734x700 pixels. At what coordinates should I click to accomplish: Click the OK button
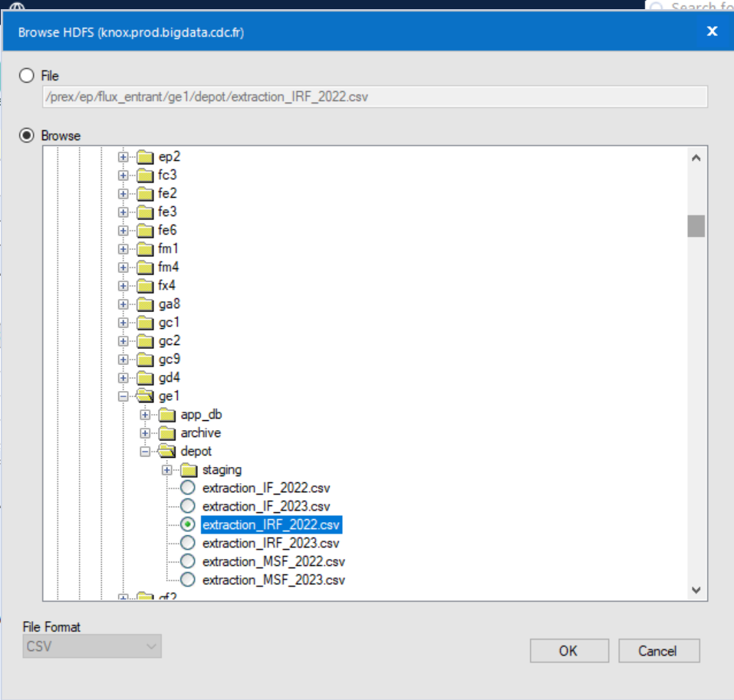click(x=568, y=650)
